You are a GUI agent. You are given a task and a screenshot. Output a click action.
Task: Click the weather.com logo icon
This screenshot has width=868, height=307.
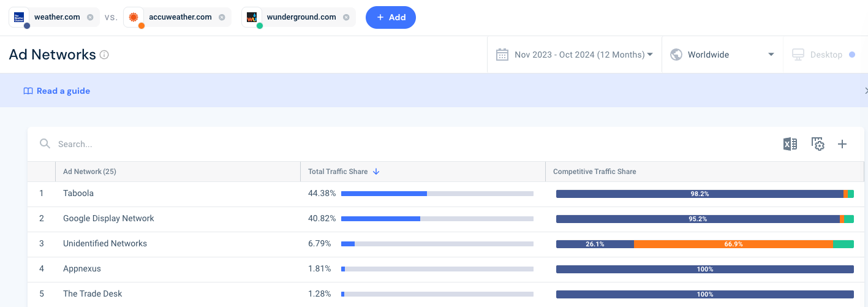pyautogui.click(x=18, y=17)
